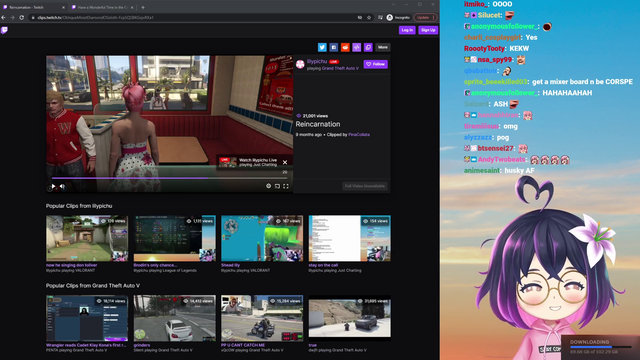
Task: Share the clip on Facebook
Action: pos(333,47)
